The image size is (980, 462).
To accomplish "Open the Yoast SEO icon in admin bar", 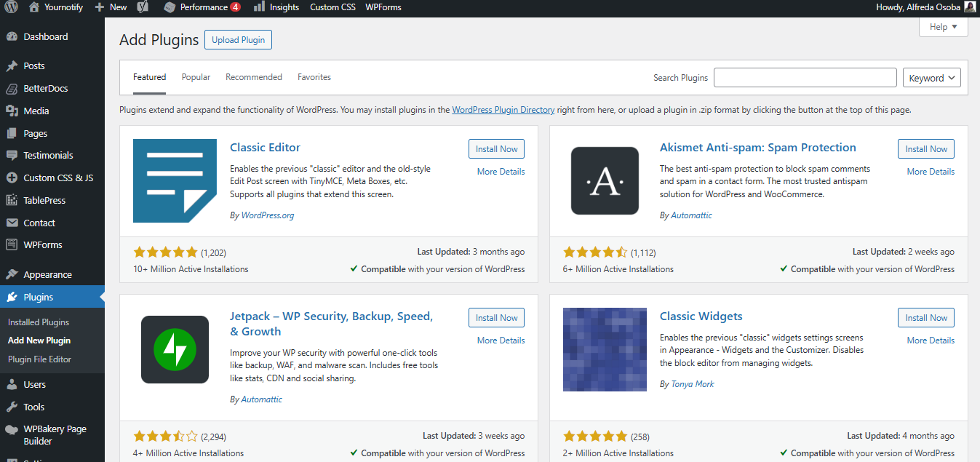I will pos(143,7).
